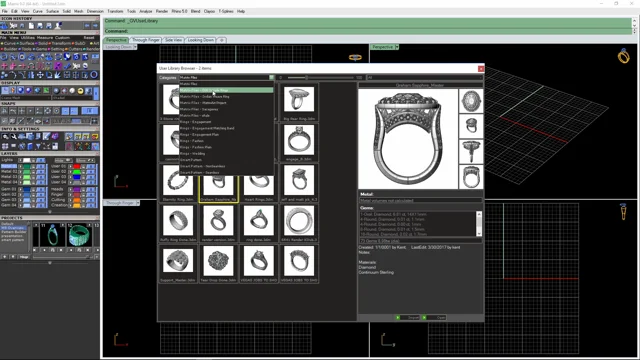The height and width of the screenshot is (360, 640).
Task: Click the green phone icon in Display panel
Action: [x=46, y=91]
